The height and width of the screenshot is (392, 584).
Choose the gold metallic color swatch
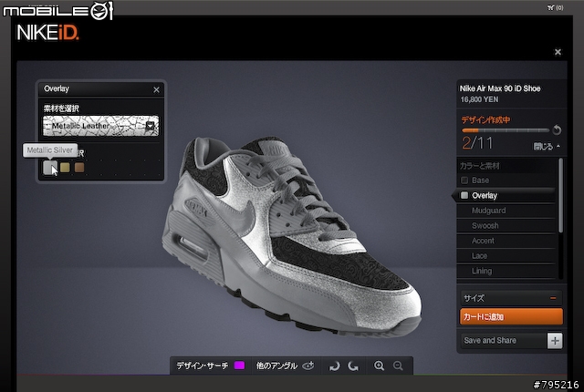click(x=65, y=168)
